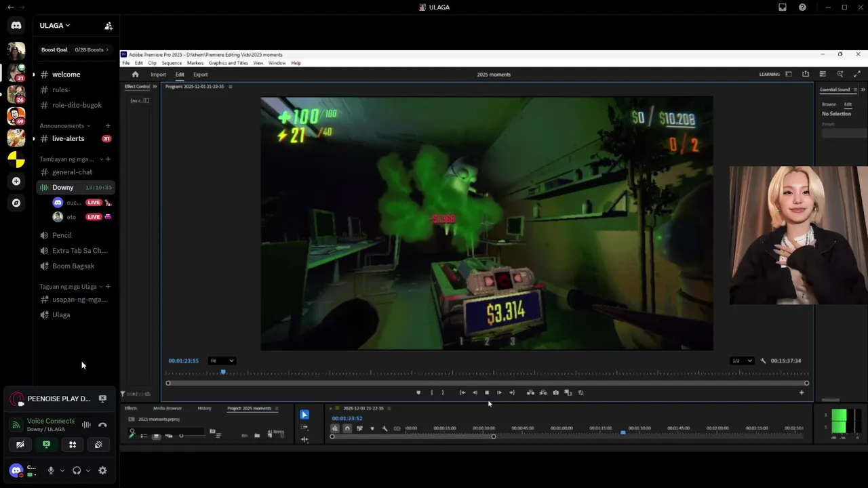Stop watching stream icon next to PEENOISE
Screen dimensions: 868x488
(102, 399)
